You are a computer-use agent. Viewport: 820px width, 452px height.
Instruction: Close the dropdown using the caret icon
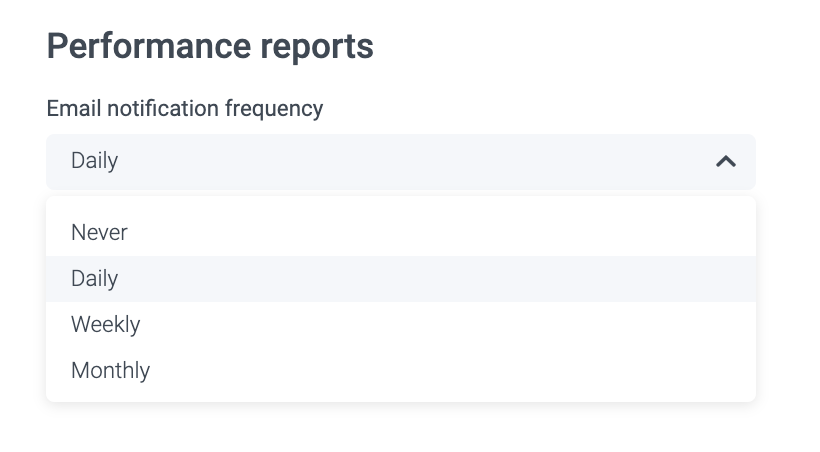(x=726, y=161)
